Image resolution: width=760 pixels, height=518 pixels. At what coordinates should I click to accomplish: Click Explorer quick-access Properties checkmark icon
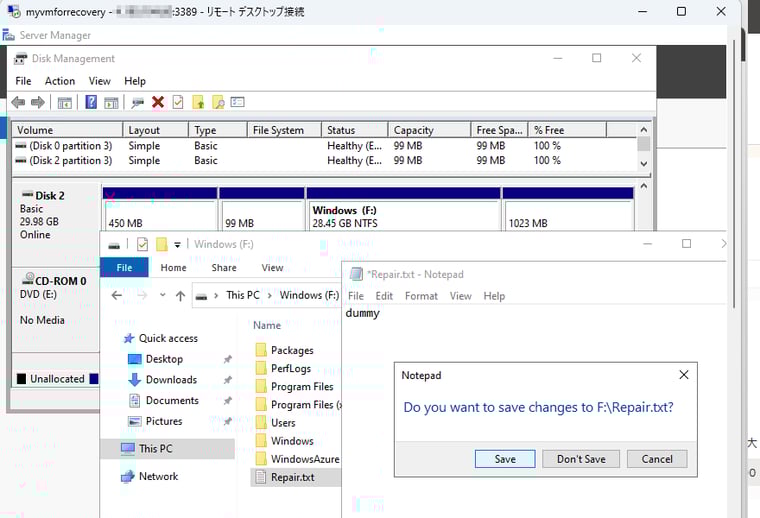[142, 244]
